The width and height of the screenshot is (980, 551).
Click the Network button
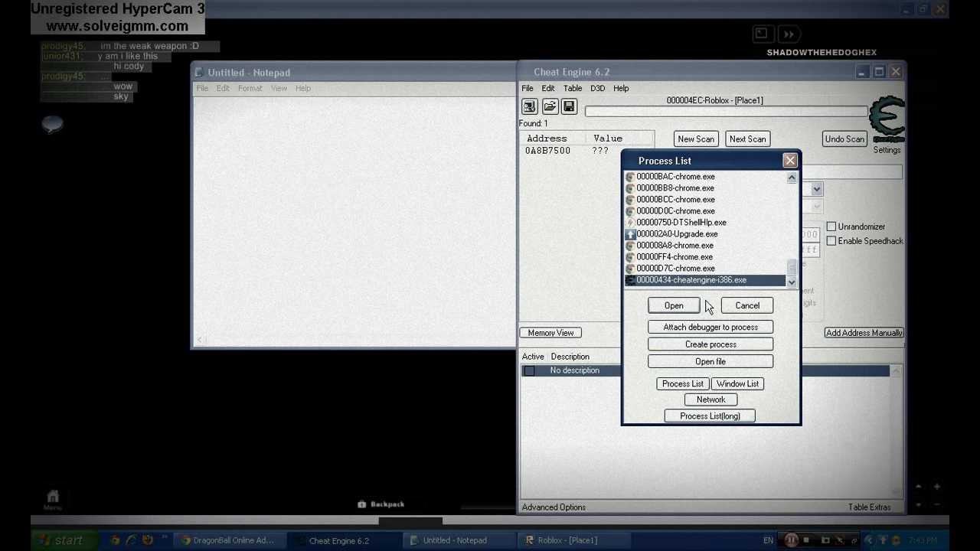tap(710, 399)
